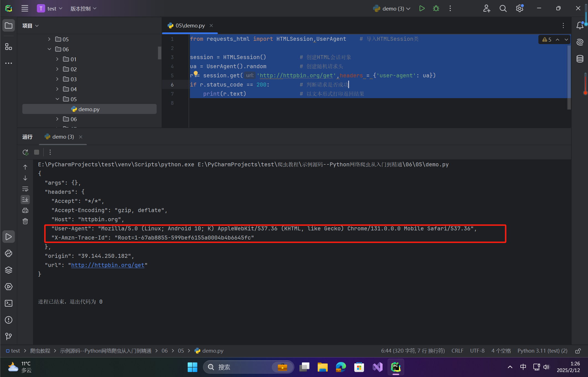Image resolution: width=588 pixels, height=377 pixels.
Task: Open the 5 warnings inspection widget
Action: coord(547,40)
